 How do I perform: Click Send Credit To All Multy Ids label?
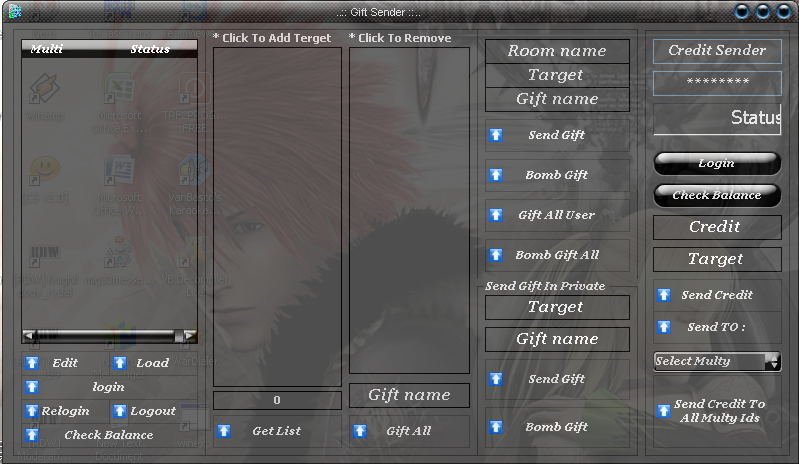coord(720,411)
